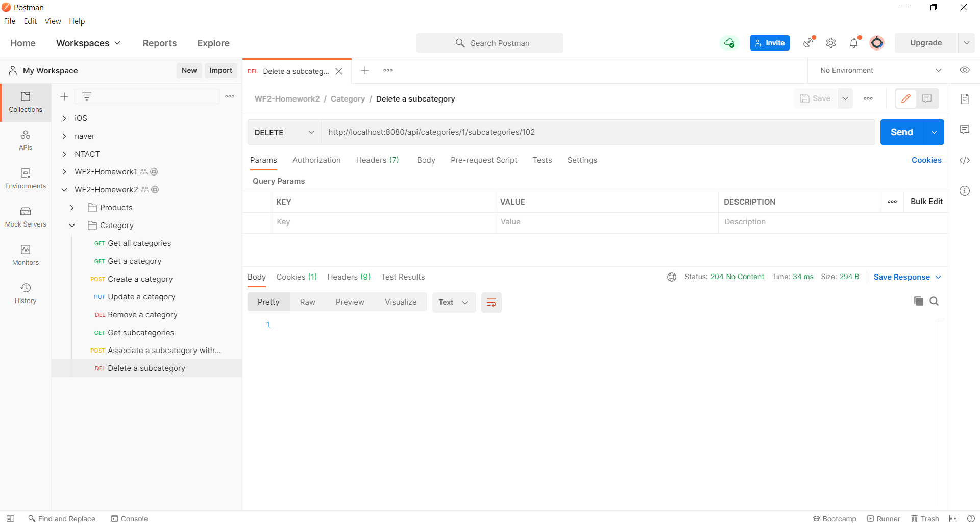
Task: Open the Mock Servers panel
Action: click(x=26, y=217)
